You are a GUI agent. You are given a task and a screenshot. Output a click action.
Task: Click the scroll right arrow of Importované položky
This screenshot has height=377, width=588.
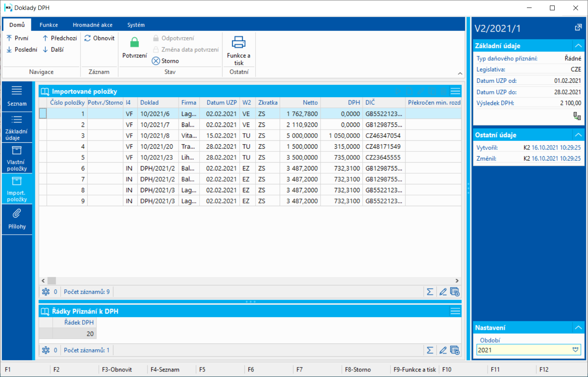(457, 281)
